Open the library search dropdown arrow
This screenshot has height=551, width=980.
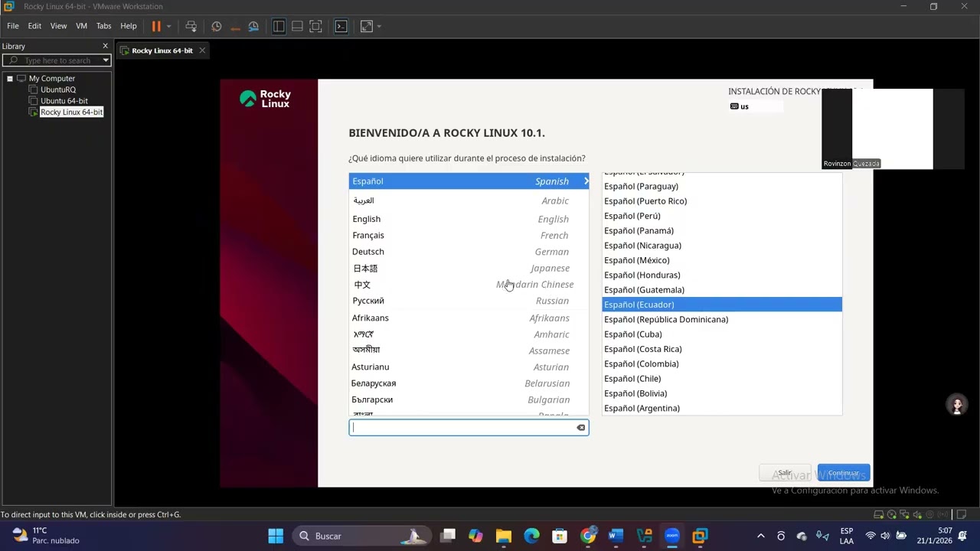coord(106,60)
